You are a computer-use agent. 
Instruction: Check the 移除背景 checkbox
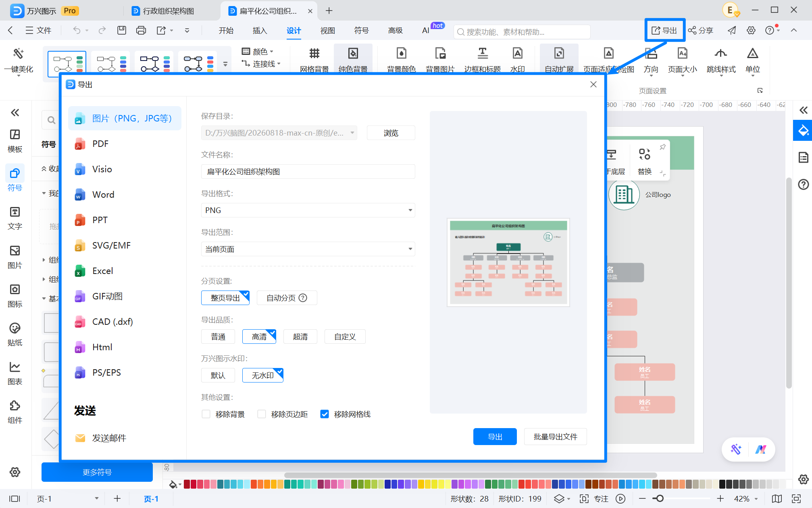click(x=206, y=414)
